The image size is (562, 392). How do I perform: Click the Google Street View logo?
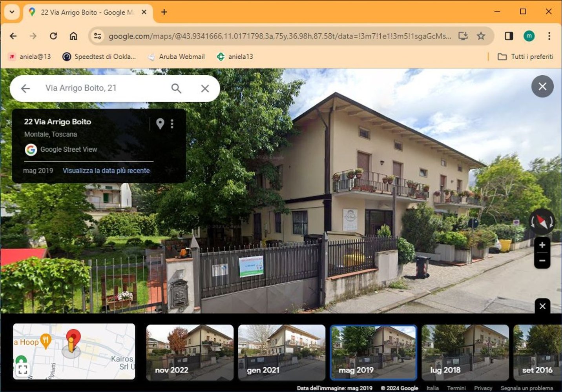point(31,149)
